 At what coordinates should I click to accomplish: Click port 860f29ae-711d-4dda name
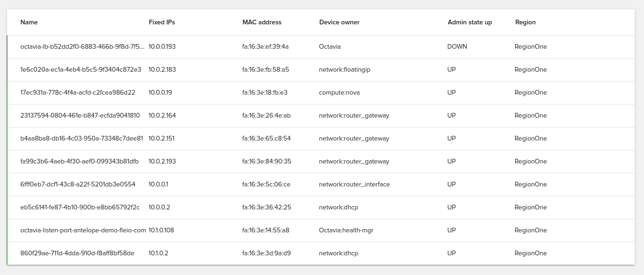[x=78, y=253]
